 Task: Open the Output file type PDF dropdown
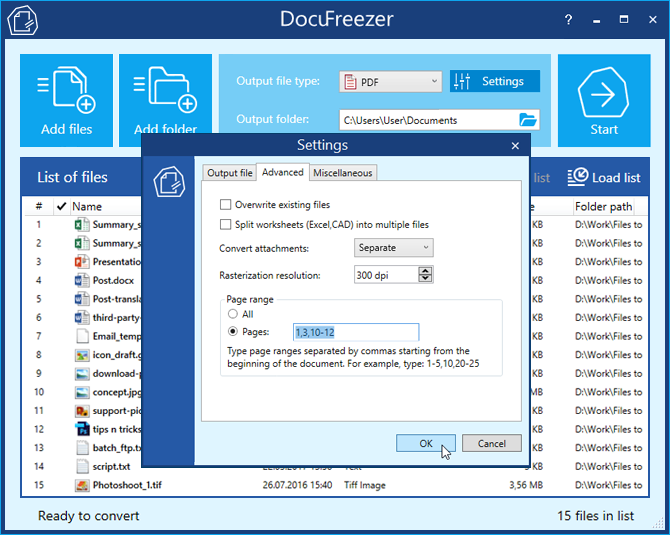390,82
